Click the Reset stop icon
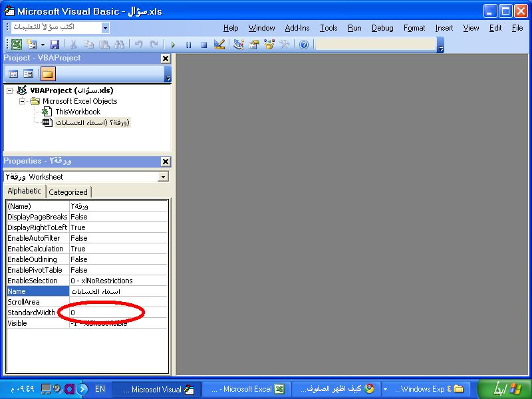Image resolution: width=532 pixels, height=399 pixels. click(x=203, y=45)
